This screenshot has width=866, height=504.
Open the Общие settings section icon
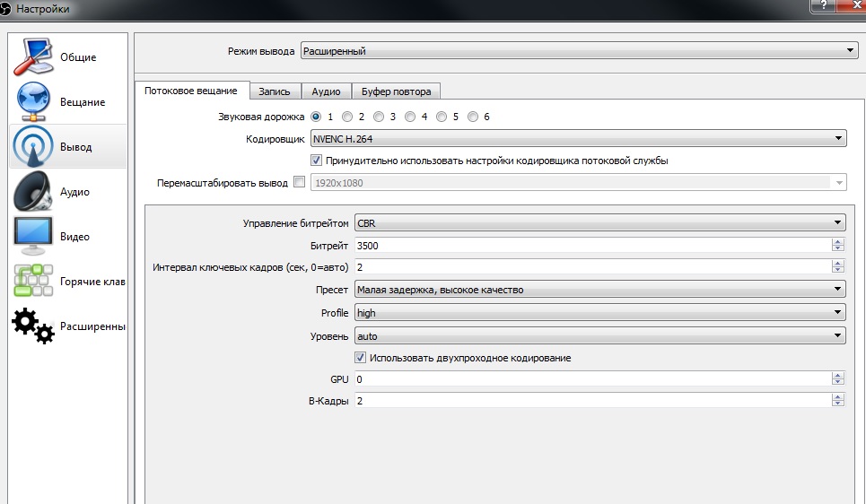pos(33,56)
